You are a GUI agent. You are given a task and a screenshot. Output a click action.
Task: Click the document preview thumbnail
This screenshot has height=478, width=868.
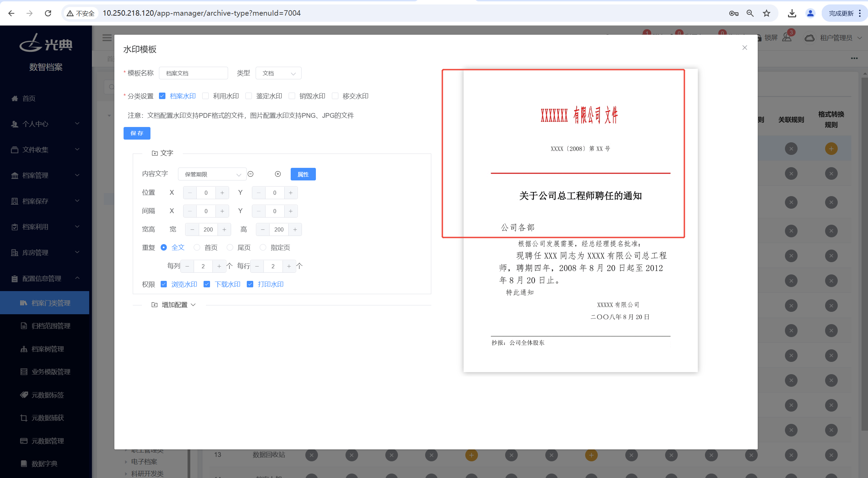tap(580, 221)
